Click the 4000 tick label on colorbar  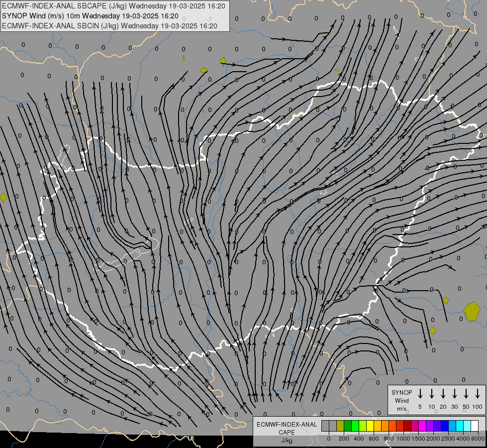coord(463,439)
